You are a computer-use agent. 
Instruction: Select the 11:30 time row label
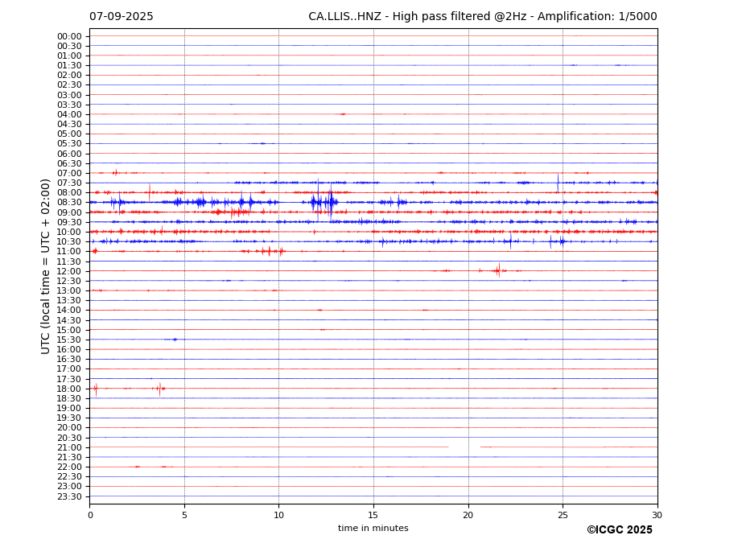click(x=69, y=261)
